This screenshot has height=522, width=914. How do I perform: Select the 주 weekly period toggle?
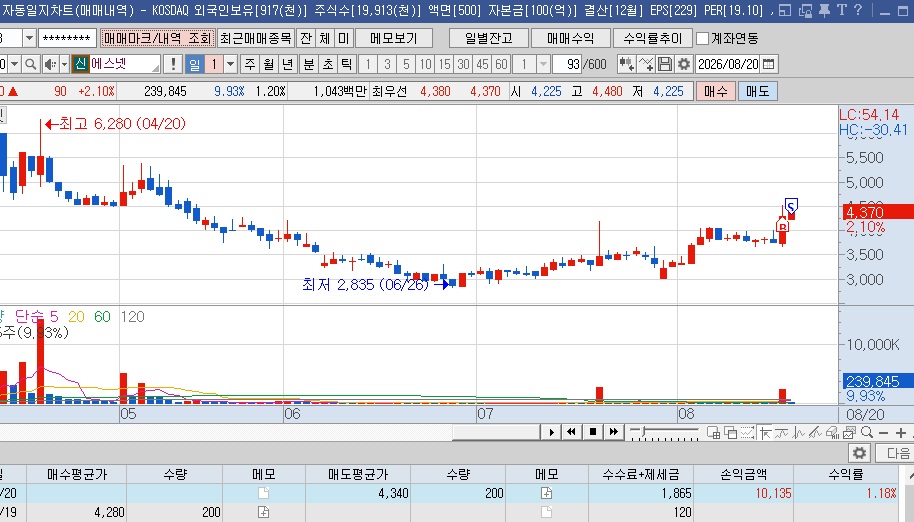coord(250,64)
